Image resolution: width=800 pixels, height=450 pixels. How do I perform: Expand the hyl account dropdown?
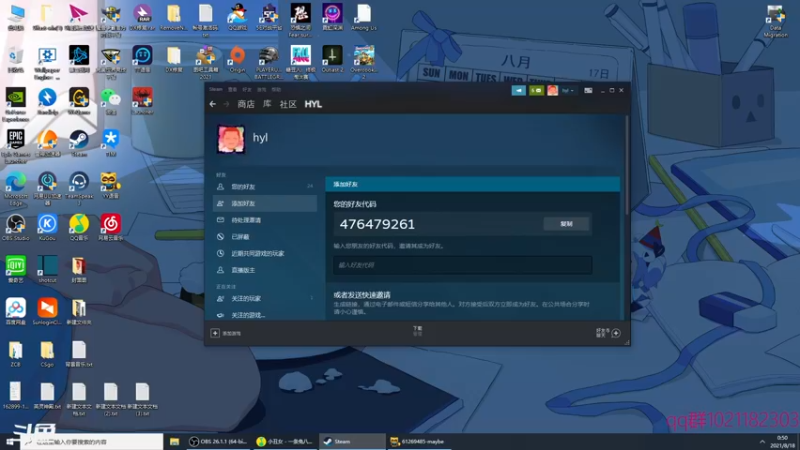pyautogui.click(x=568, y=90)
